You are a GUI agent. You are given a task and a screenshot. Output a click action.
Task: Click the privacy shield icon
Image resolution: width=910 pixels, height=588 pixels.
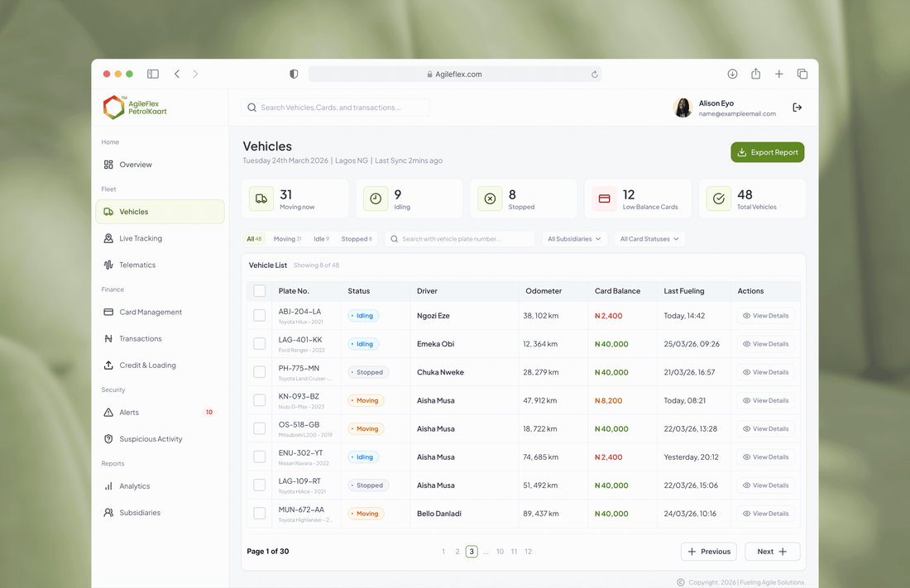point(294,74)
